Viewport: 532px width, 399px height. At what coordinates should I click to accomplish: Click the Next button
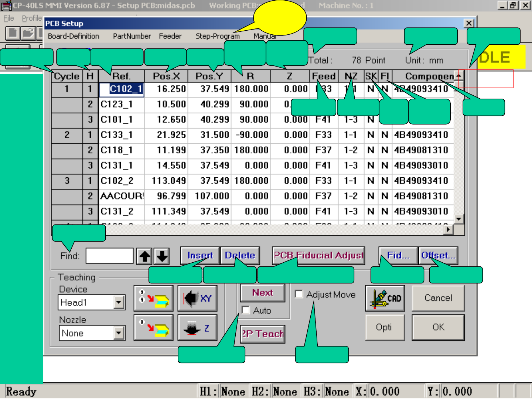(263, 293)
